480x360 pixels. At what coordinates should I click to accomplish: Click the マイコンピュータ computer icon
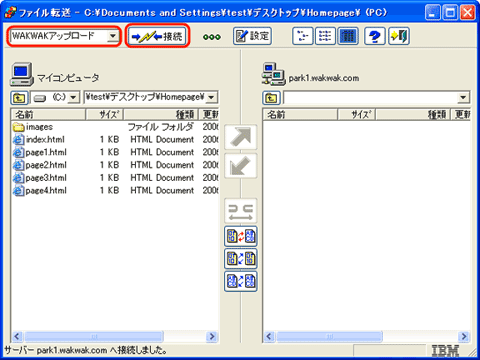pyautogui.click(x=22, y=74)
